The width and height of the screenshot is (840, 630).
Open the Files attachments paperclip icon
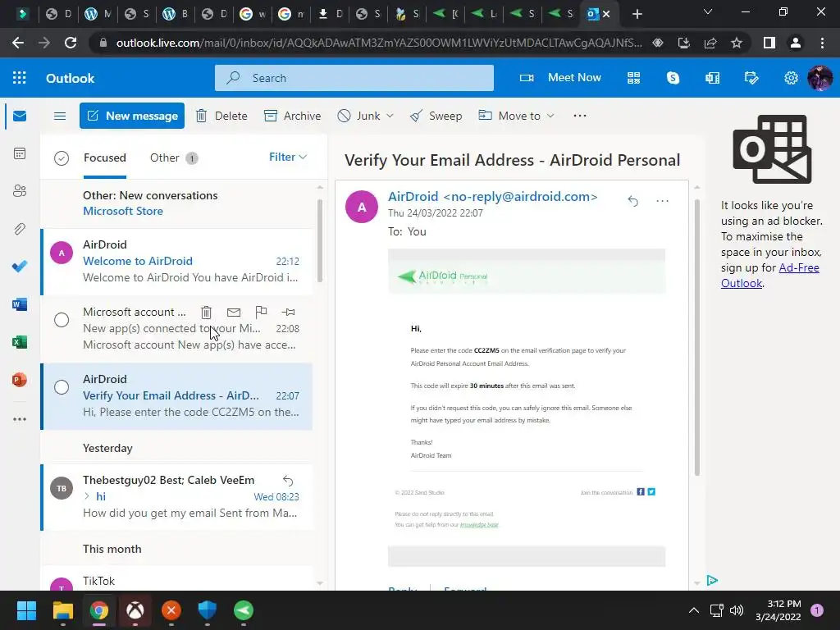(x=20, y=229)
